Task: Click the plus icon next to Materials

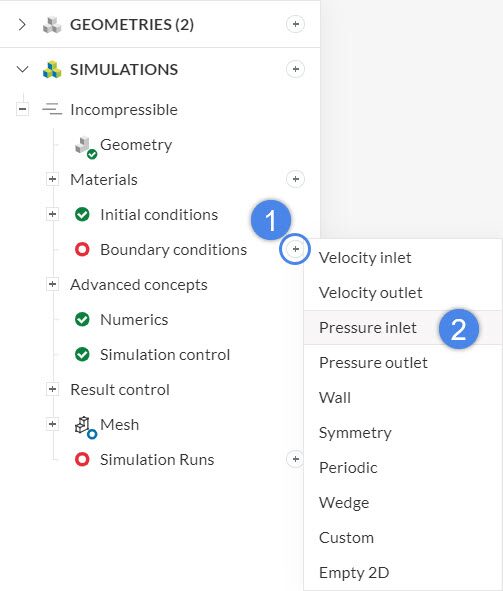Action: (x=295, y=179)
